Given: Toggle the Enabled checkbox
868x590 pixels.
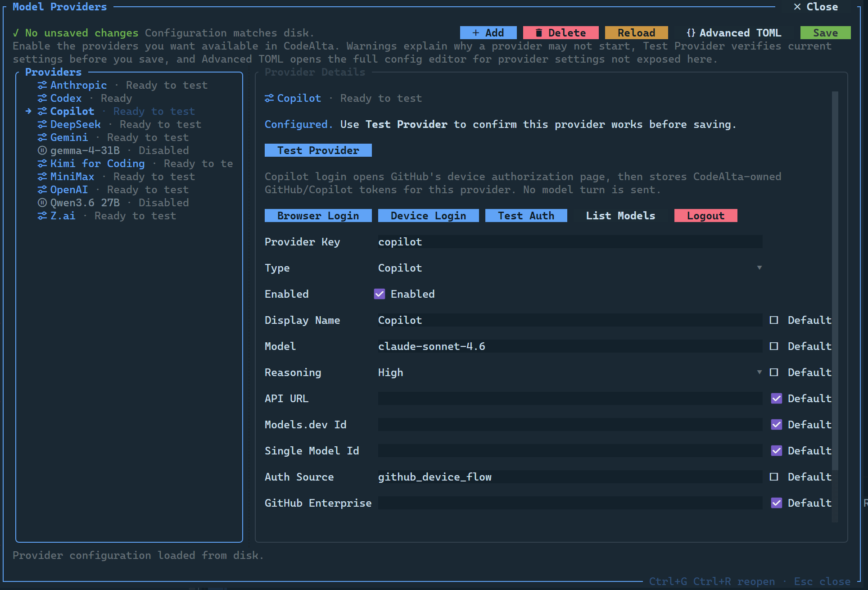Looking at the screenshot, I should tap(380, 294).
